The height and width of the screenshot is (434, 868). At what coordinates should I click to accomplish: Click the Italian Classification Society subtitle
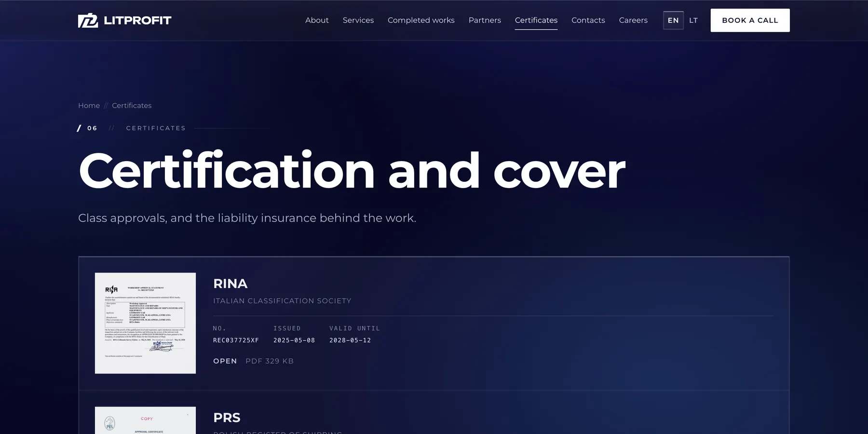282,301
